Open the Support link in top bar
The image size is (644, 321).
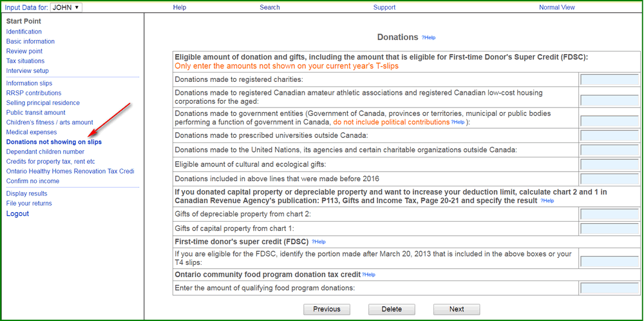(x=384, y=7)
